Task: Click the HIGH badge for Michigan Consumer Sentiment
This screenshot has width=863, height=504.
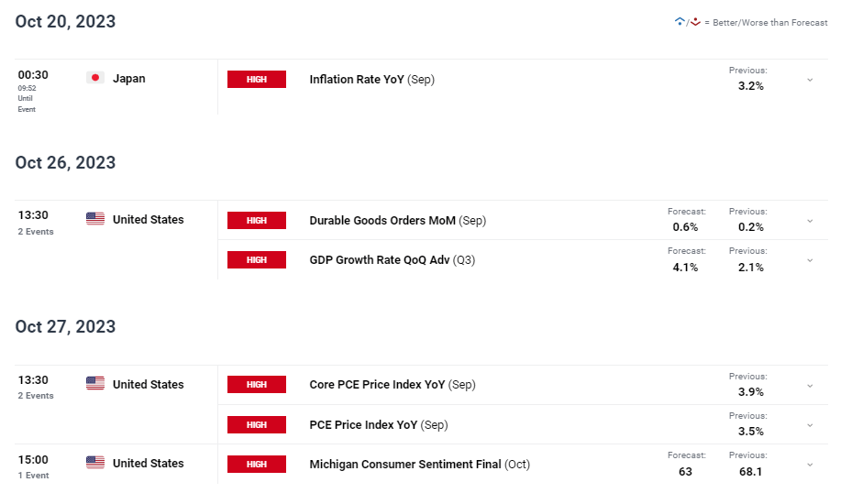Action: (257, 464)
